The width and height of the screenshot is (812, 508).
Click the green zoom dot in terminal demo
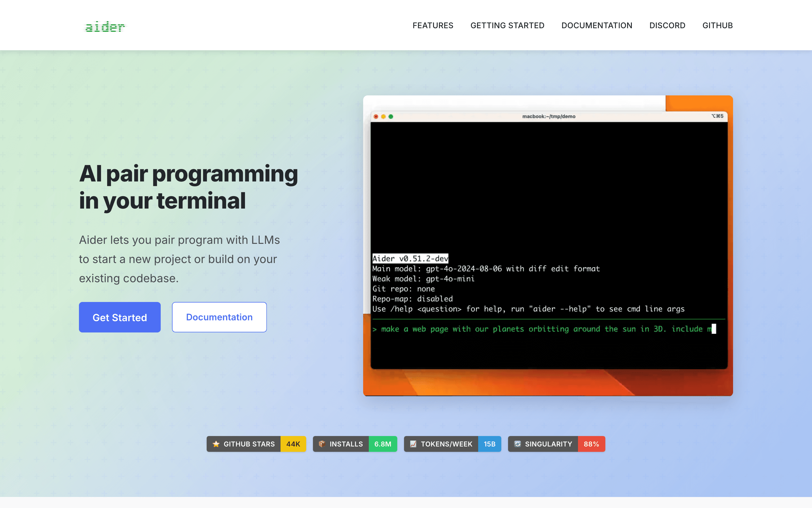pyautogui.click(x=390, y=117)
